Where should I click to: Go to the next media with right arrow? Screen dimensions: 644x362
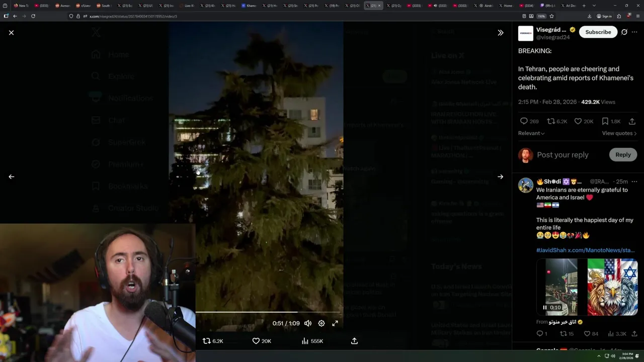[x=500, y=176]
